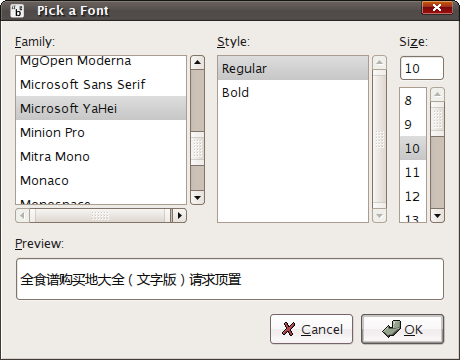Click Family list horizontal scrollbar thumb
Image resolution: width=460 pixels, height=360 pixels.
pyautogui.click(x=100, y=216)
